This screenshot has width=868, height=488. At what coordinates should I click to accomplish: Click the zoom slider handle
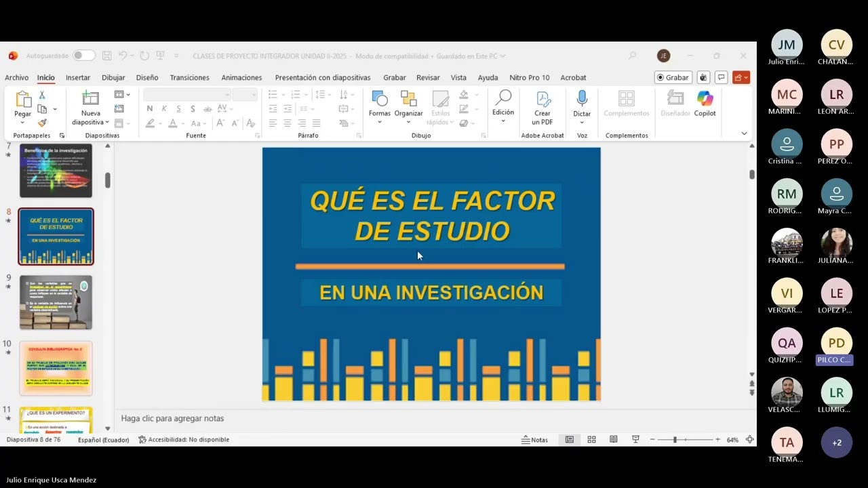point(675,440)
